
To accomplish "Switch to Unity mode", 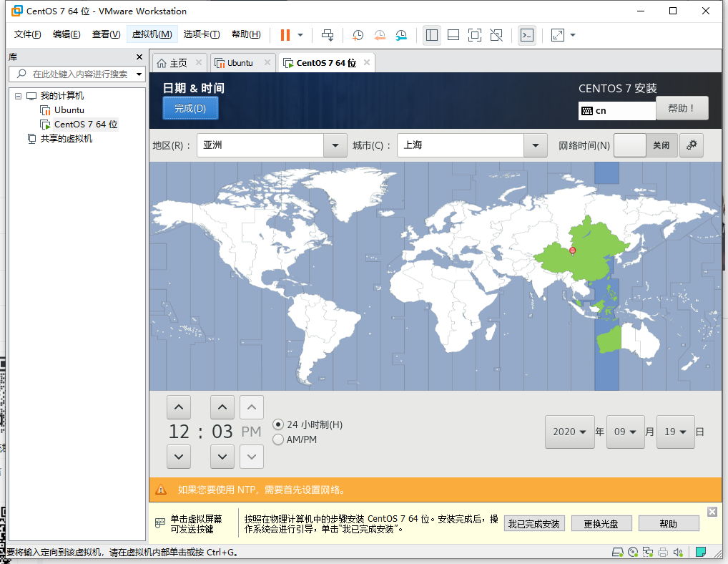I will 496,35.
